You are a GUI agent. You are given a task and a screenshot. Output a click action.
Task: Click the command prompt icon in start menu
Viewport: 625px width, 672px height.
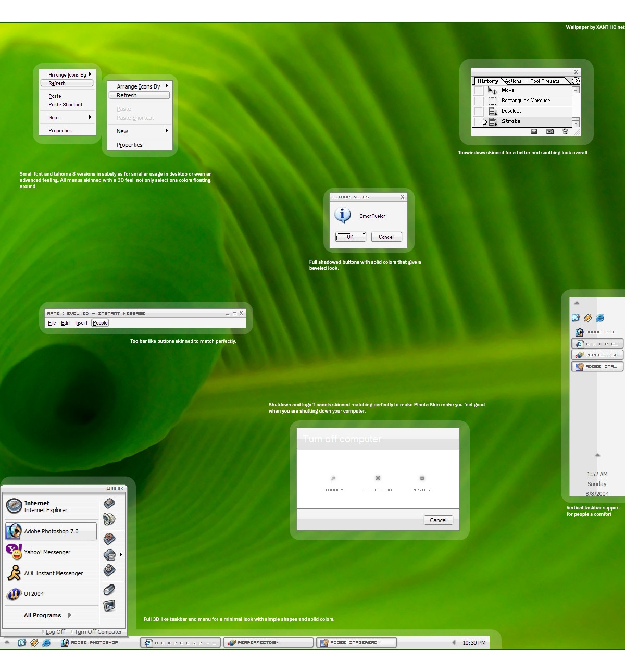pyautogui.click(x=109, y=605)
